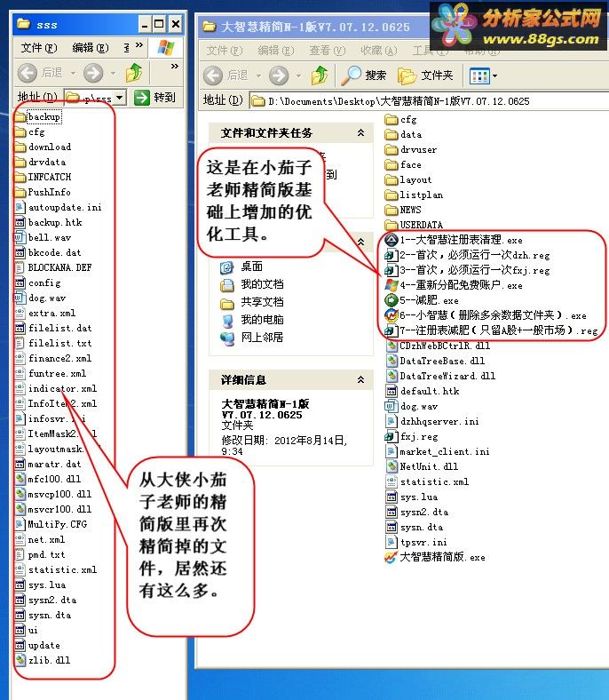Collapse 文件和文件夹任务 panel

[x=360, y=132]
